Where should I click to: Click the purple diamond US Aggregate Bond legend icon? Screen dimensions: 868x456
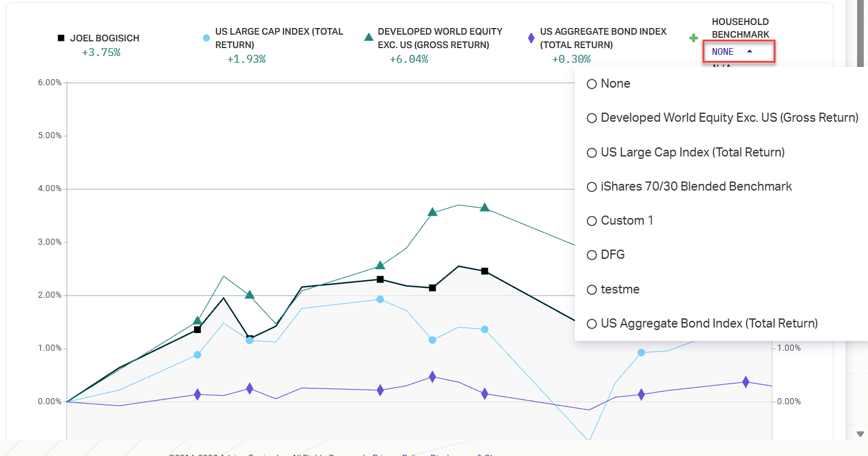pos(531,38)
